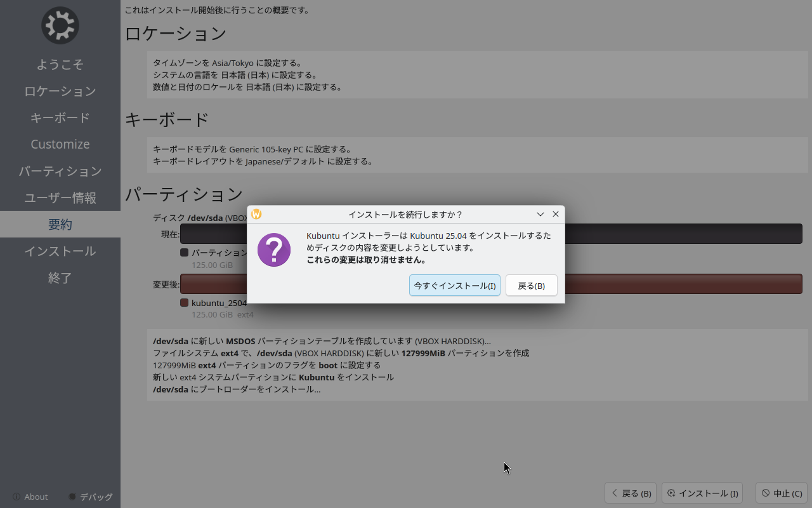Click the info icon beside About
Image resolution: width=812 pixels, height=508 pixels.
(16, 497)
